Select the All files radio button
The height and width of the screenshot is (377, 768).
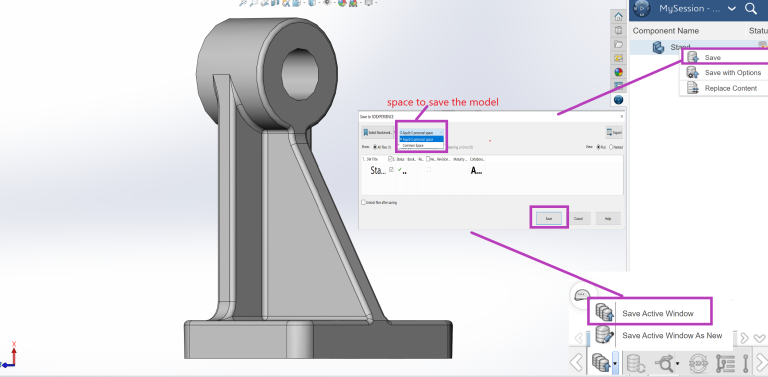coord(376,147)
